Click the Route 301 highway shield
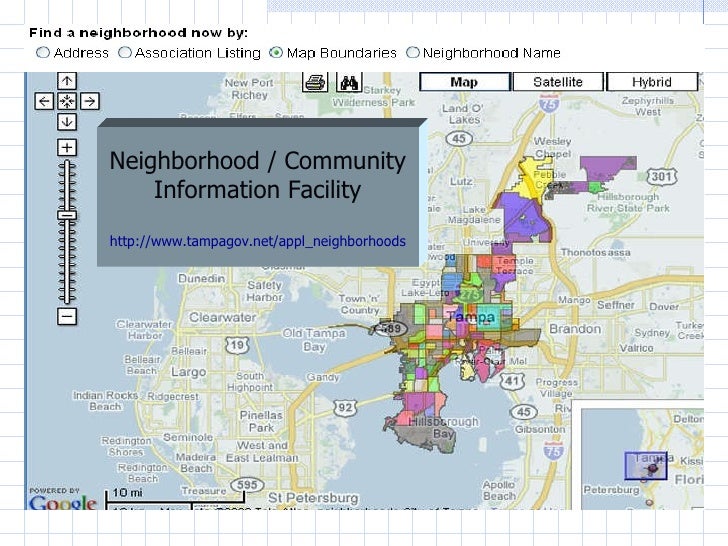728x546 pixels. tap(662, 176)
